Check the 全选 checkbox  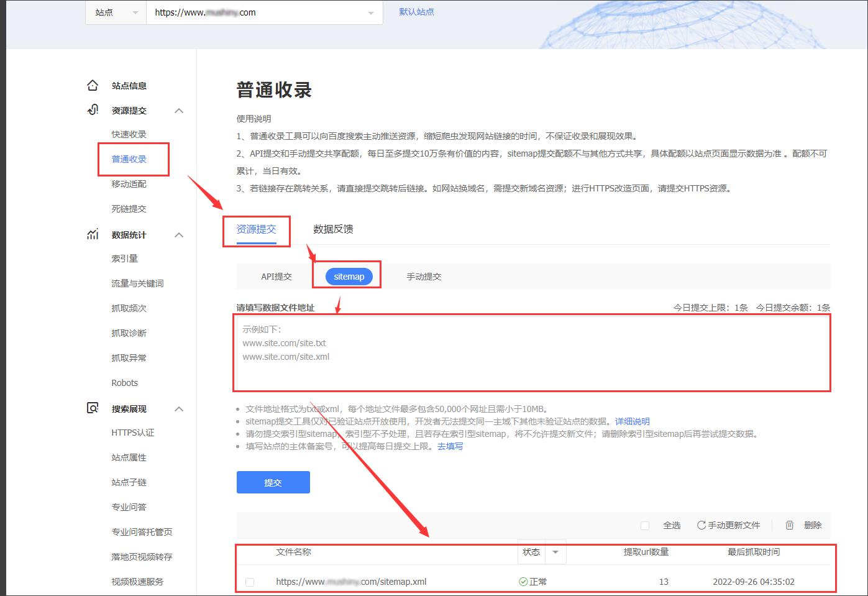[x=645, y=525]
